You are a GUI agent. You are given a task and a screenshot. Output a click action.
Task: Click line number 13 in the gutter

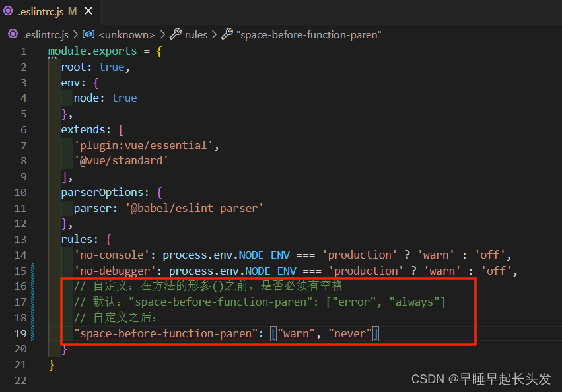pyautogui.click(x=20, y=240)
